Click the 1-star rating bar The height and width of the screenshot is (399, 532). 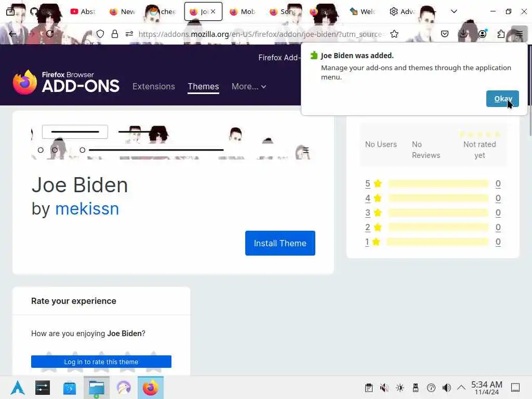(x=437, y=242)
